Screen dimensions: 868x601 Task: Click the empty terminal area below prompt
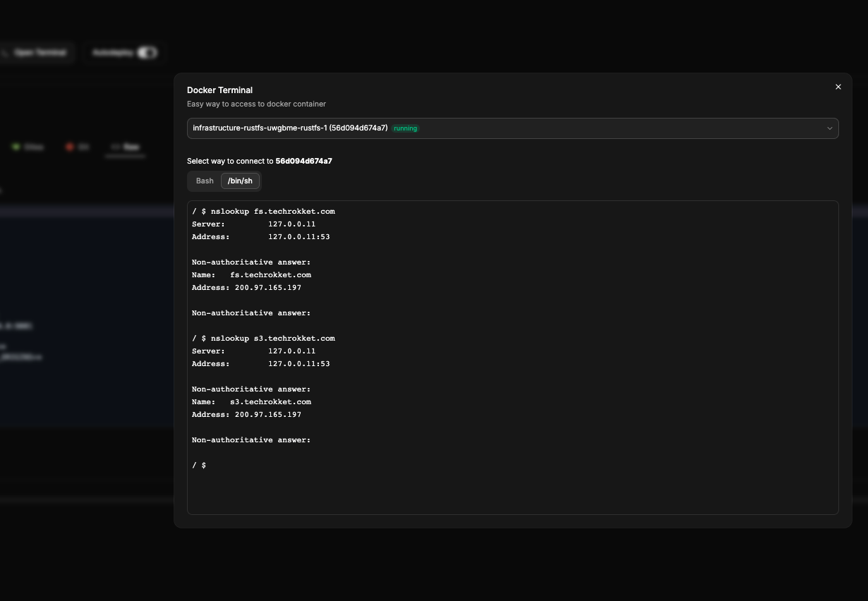click(x=512, y=492)
